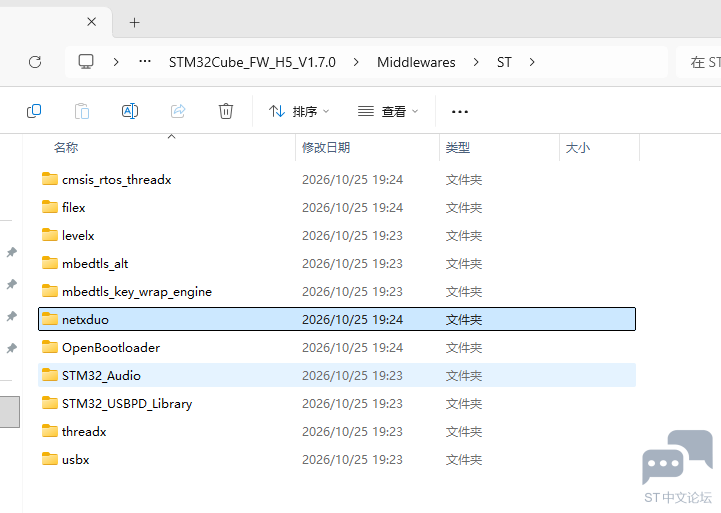Click the folder icon of STM32_Audio
The height and width of the screenshot is (513, 721).
click(x=50, y=375)
